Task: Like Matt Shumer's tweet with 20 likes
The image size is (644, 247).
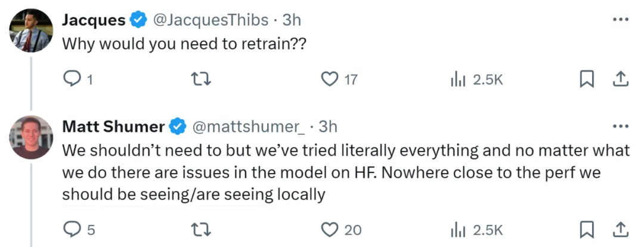Action: click(x=329, y=230)
